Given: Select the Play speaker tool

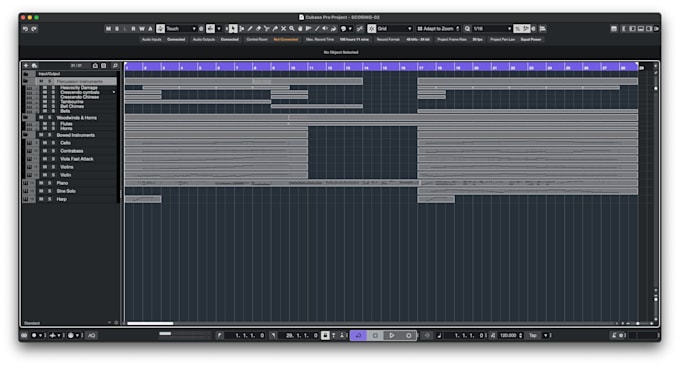Looking at the screenshot, I should tap(325, 29).
